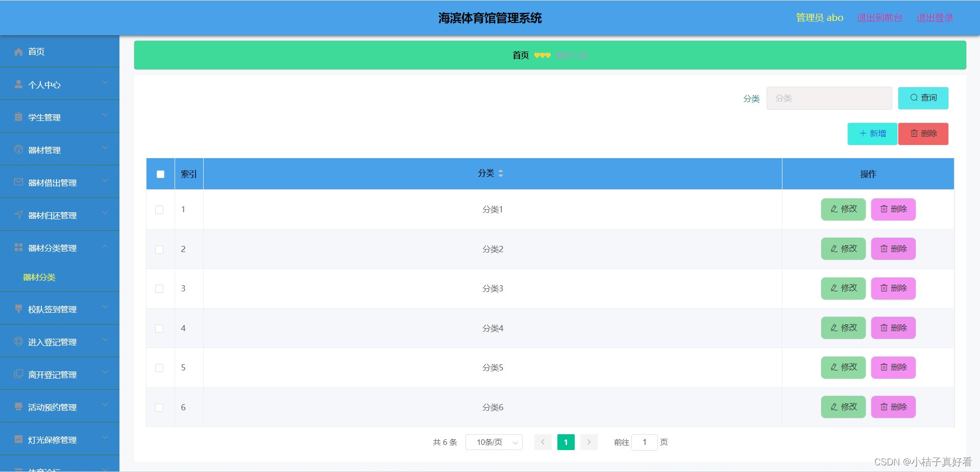Expand the 灯光保修管理 menu chevron
The image size is (980, 472).
click(105, 438)
